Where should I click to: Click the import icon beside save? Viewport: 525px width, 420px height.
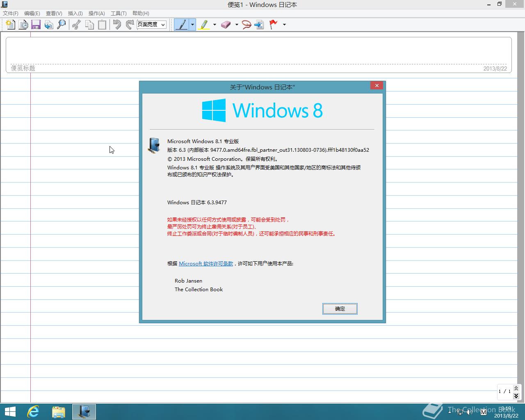click(49, 25)
